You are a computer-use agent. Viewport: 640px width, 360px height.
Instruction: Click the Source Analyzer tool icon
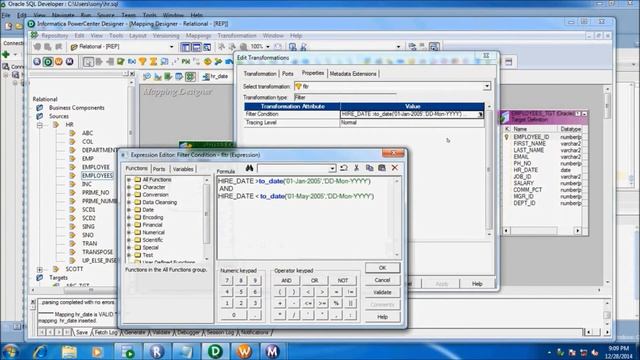tap(147, 76)
